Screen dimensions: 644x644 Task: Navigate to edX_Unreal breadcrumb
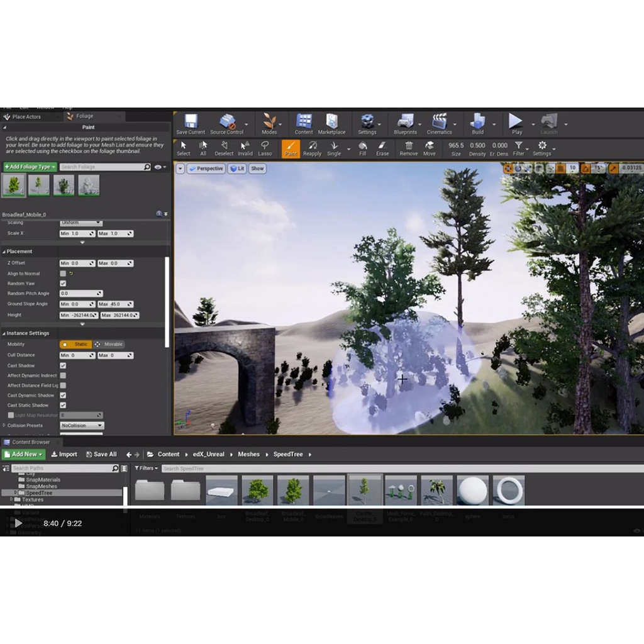coord(209,454)
